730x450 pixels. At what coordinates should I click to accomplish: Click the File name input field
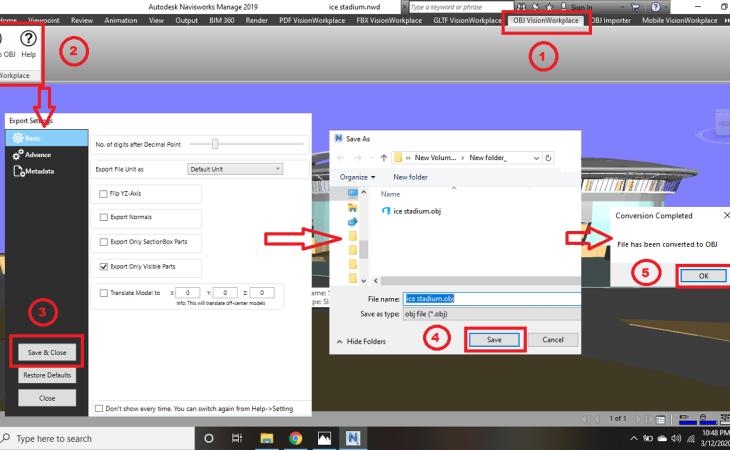click(x=492, y=299)
